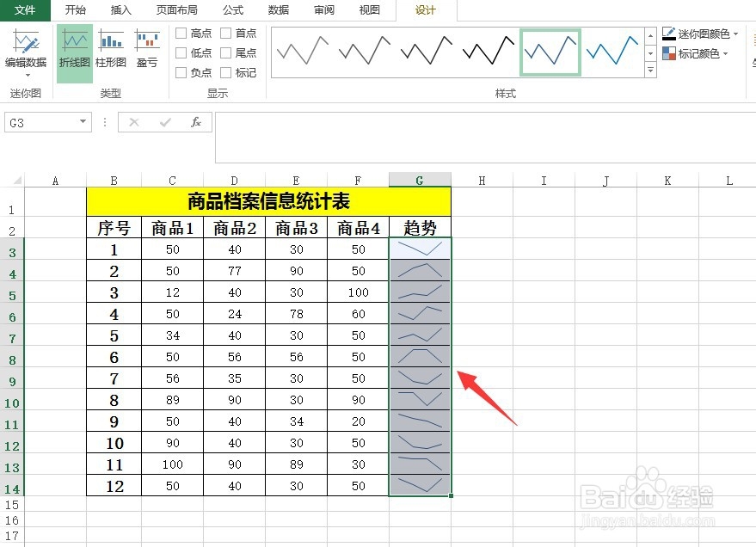Expand the 编辑数据 dropdown arrow
756x547 pixels.
click(28, 75)
